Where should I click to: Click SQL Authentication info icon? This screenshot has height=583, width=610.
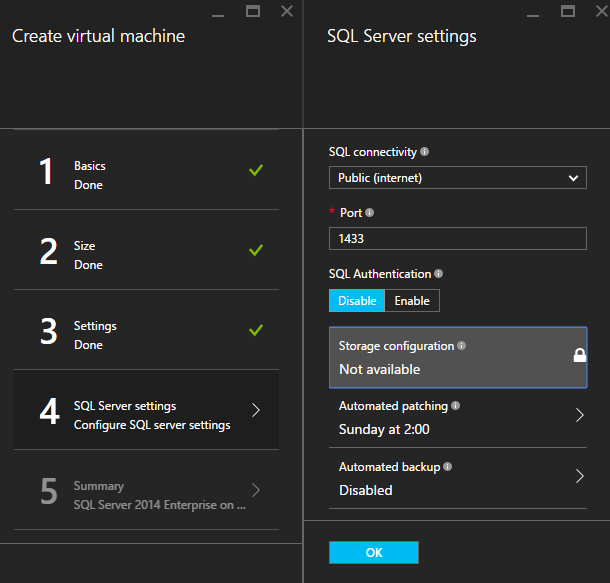coord(439,274)
